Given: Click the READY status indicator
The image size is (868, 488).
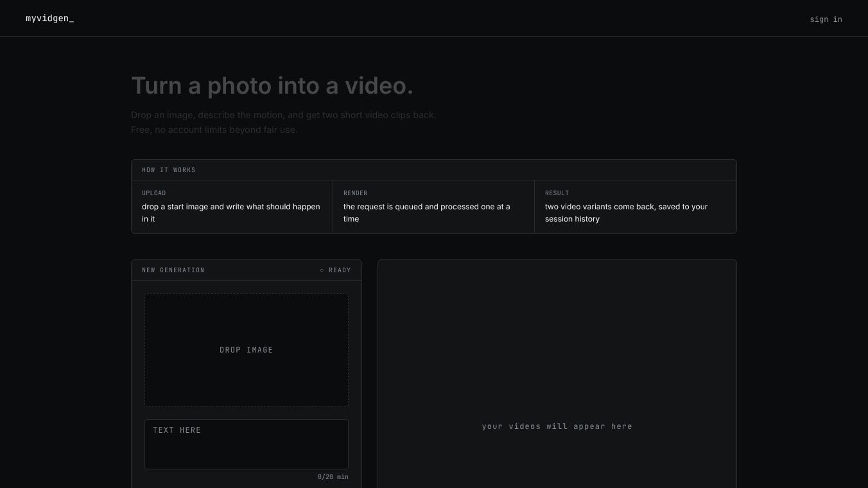Looking at the screenshot, I should click(x=335, y=270).
